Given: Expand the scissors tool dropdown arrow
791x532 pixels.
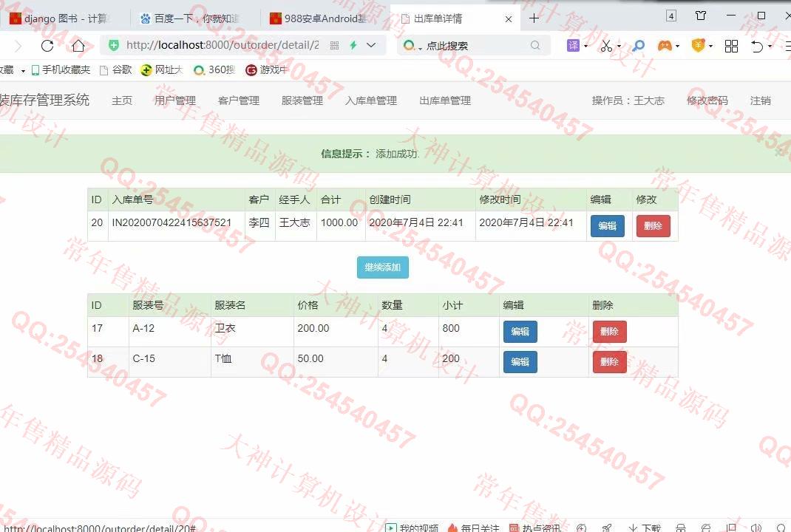Looking at the screenshot, I should (619, 46).
